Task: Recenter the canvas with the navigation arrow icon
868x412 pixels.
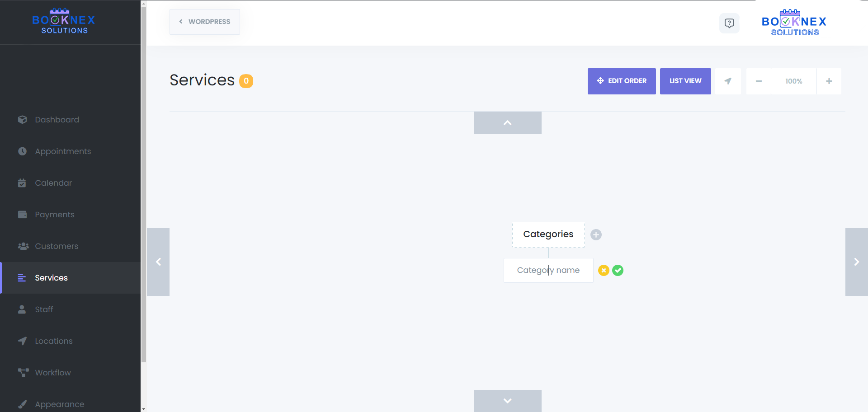Action: click(728, 81)
